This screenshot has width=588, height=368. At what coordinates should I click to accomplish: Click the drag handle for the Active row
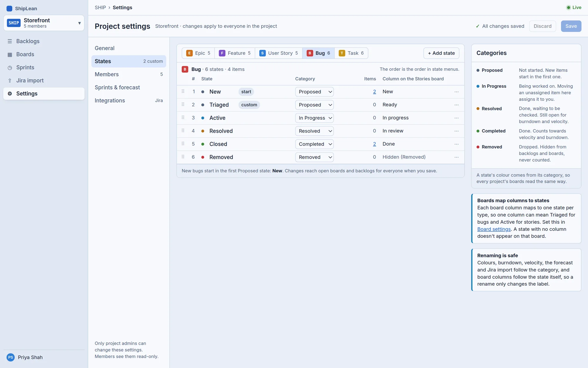[x=183, y=118]
